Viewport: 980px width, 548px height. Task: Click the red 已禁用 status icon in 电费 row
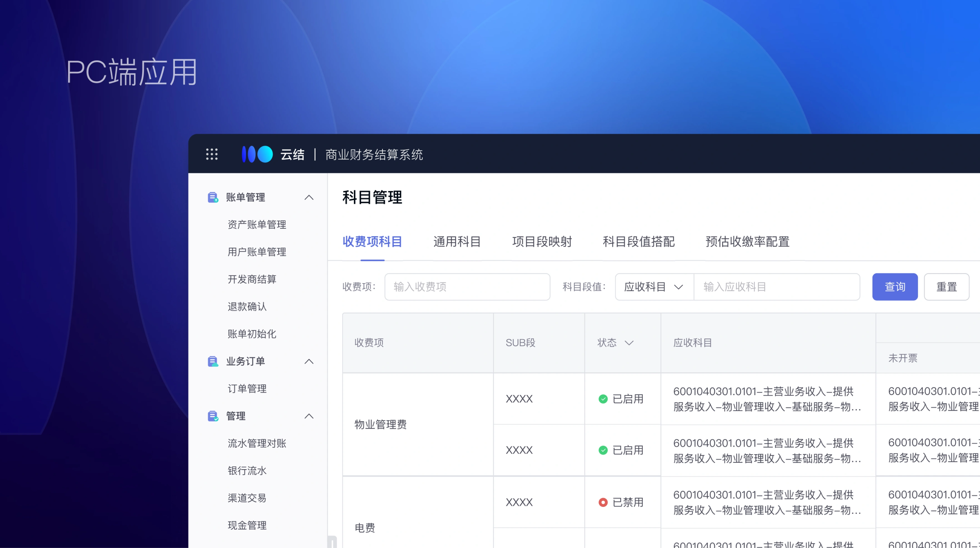pyautogui.click(x=603, y=502)
